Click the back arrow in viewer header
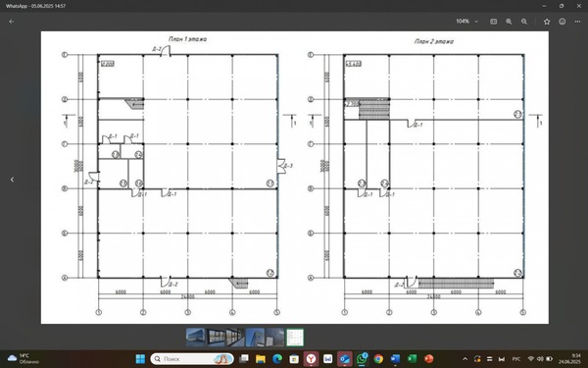 coord(11,22)
